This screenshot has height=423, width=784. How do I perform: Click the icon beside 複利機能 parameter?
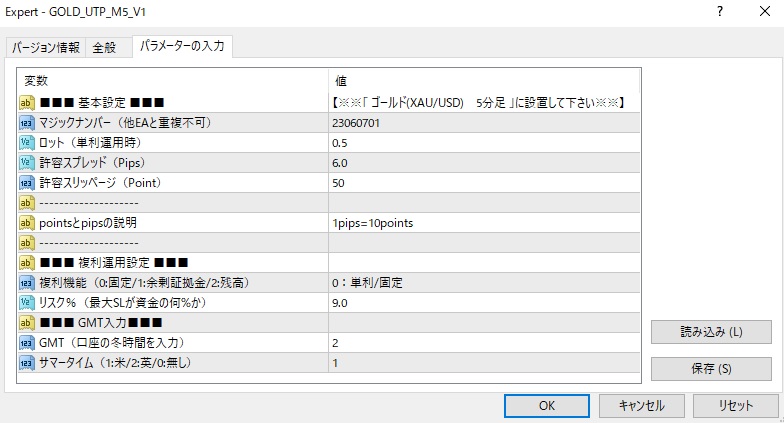pos(27,283)
